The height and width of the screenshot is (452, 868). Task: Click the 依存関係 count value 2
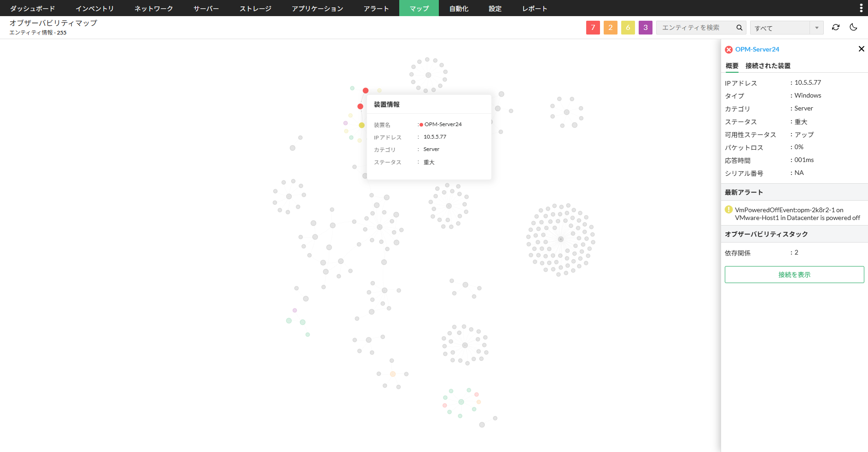[796, 252]
